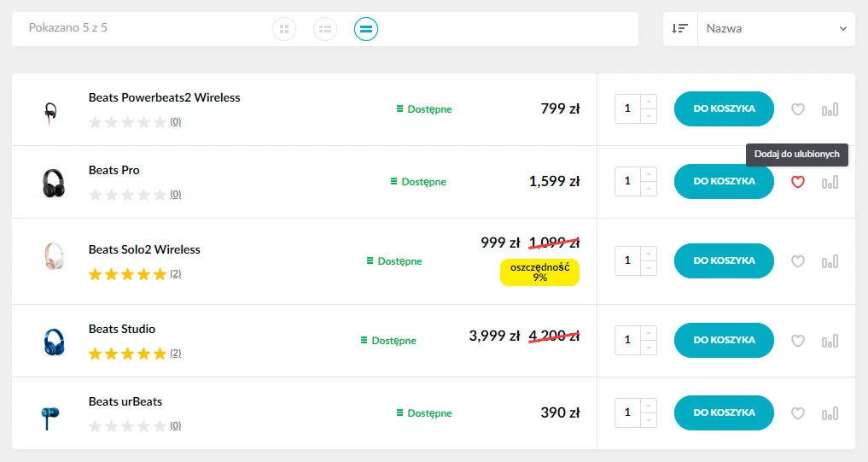Favorite the Beats Studio headphones
The width and height of the screenshot is (868, 462).
tap(798, 341)
